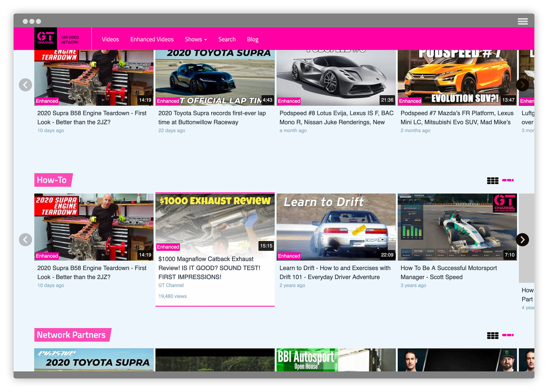Expand the Shows dropdown menu
The image size is (548, 392).
(x=196, y=39)
